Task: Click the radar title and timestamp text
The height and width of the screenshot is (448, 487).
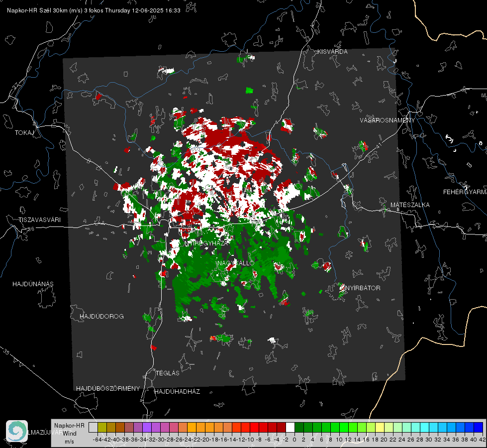Action: click(x=94, y=10)
